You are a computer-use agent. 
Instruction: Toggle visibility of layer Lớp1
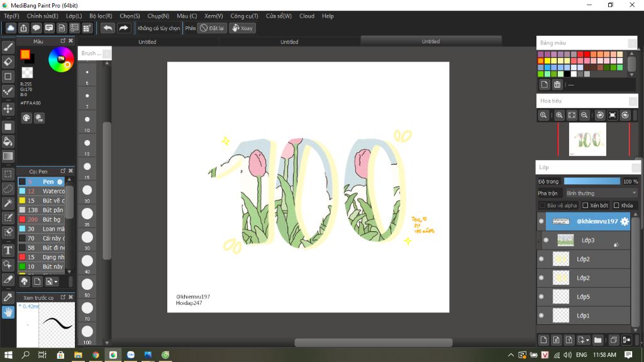541,315
